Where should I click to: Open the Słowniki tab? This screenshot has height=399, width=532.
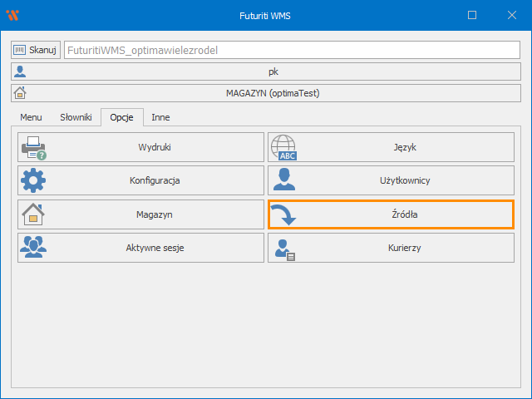point(76,118)
